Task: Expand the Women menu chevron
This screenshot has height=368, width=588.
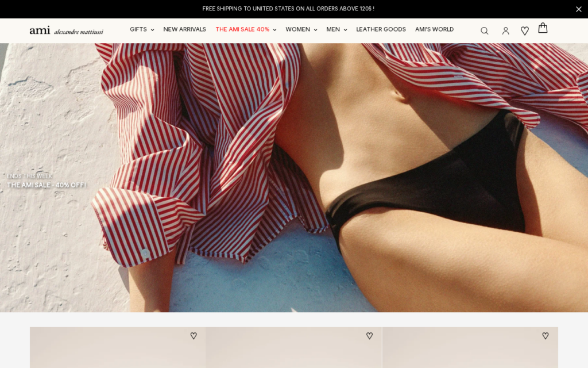Action: (x=315, y=30)
